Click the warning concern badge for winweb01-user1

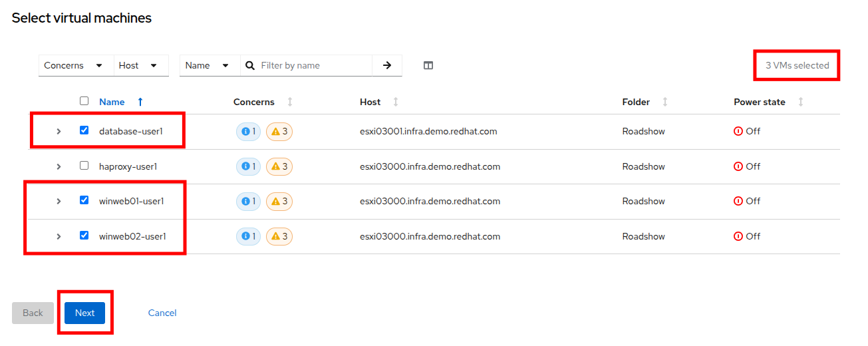(x=279, y=202)
